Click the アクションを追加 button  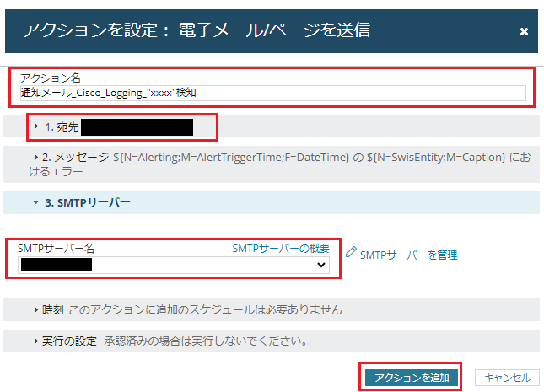[412, 378]
